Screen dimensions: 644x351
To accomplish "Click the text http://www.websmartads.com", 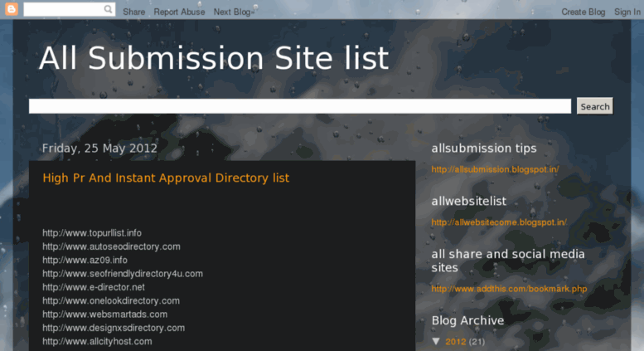I will [104, 314].
